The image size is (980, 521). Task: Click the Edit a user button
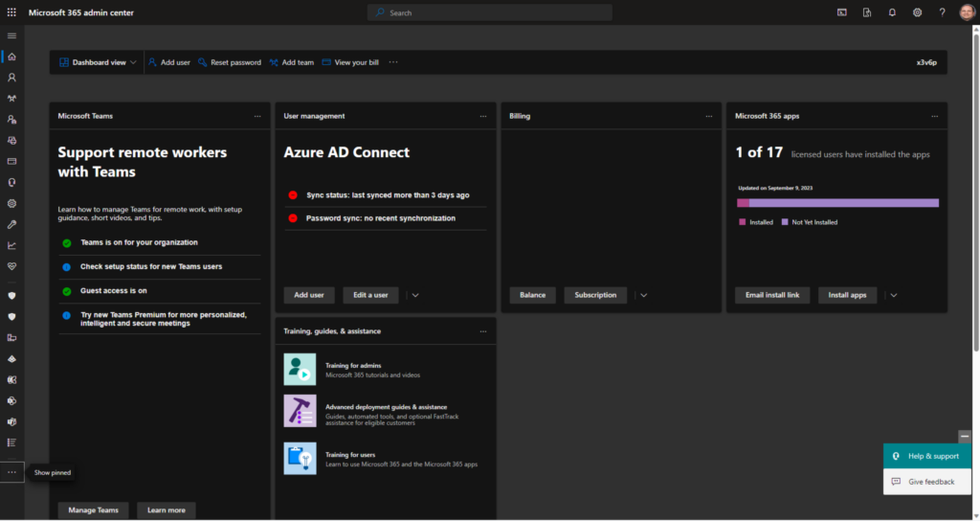tap(370, 295)
